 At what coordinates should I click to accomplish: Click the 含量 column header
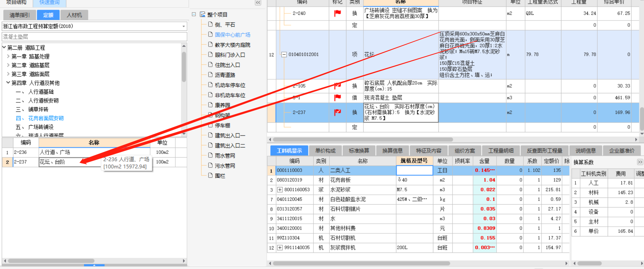point(484,161)
